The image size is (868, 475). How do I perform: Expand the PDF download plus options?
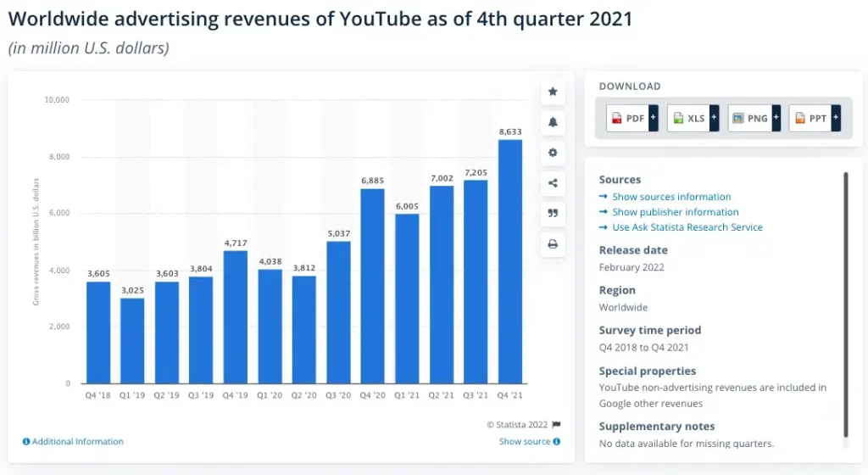coord(654,119)
